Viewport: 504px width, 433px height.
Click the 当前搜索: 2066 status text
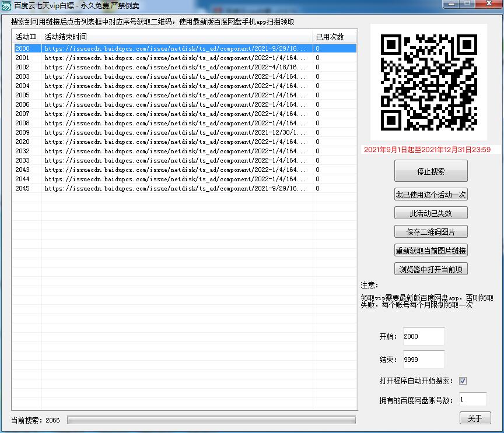click(x=36, y=420)
